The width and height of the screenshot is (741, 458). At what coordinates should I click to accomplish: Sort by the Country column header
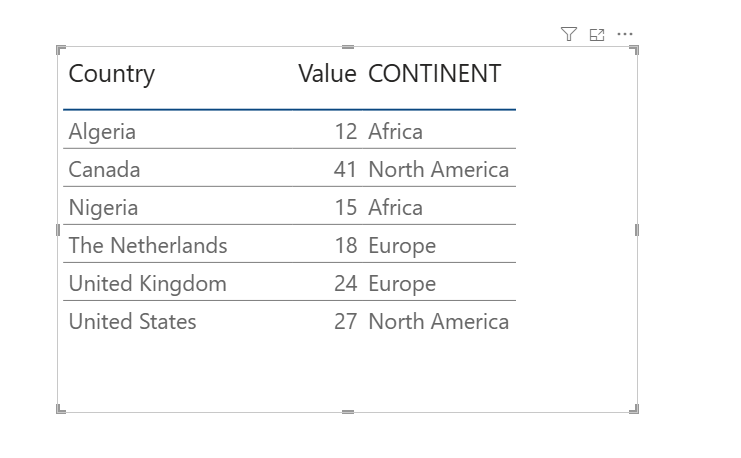click(x=112, y=74)
